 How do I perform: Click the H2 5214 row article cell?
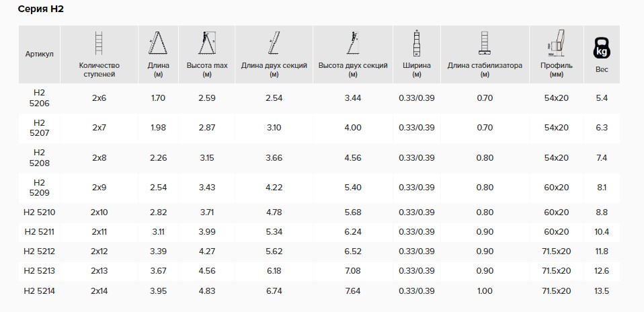pos(40,291)
